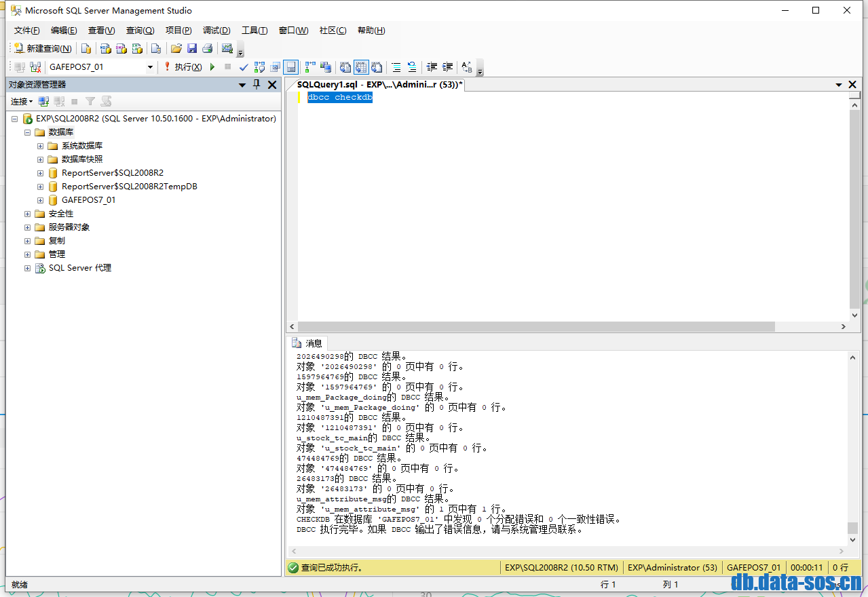
Task: Toggle Include Client Statistics icon
Action: tap(326, 67)
